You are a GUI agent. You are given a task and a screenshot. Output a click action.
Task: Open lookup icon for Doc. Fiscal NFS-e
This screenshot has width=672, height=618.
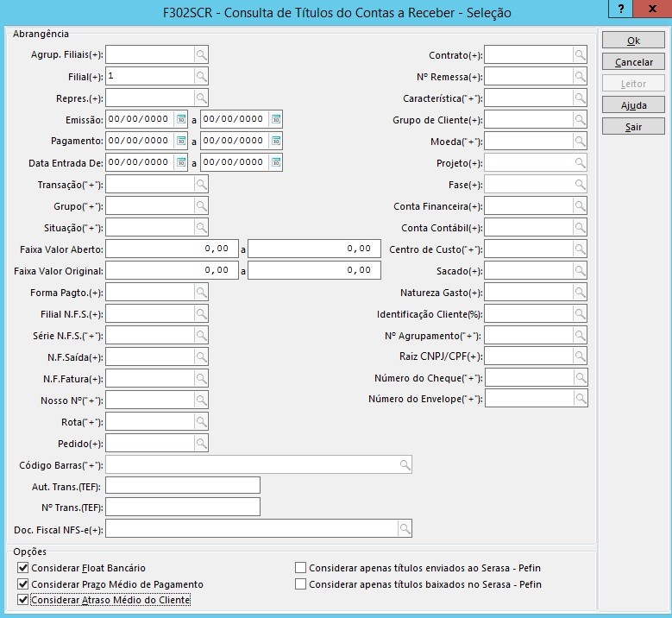pos(405,528)
